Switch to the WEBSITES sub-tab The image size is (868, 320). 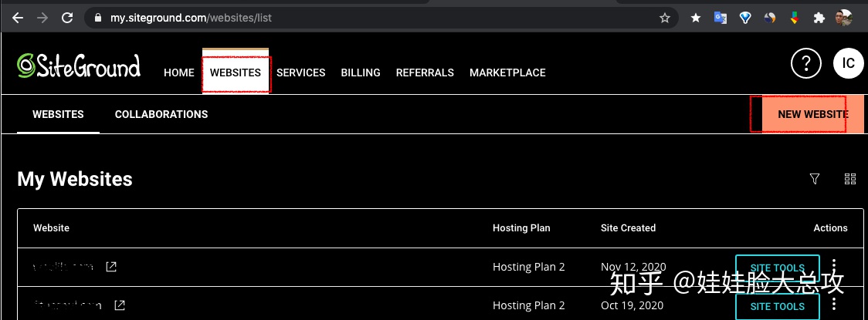(x=58, y=114)
